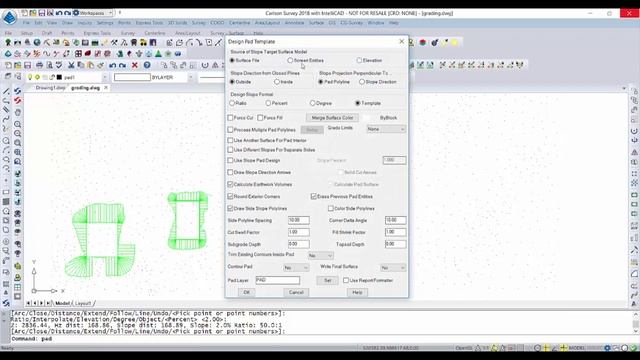640x360 pixels.
Task: Open the Write Final Surface dropdown
Action: tap(393, 268)
